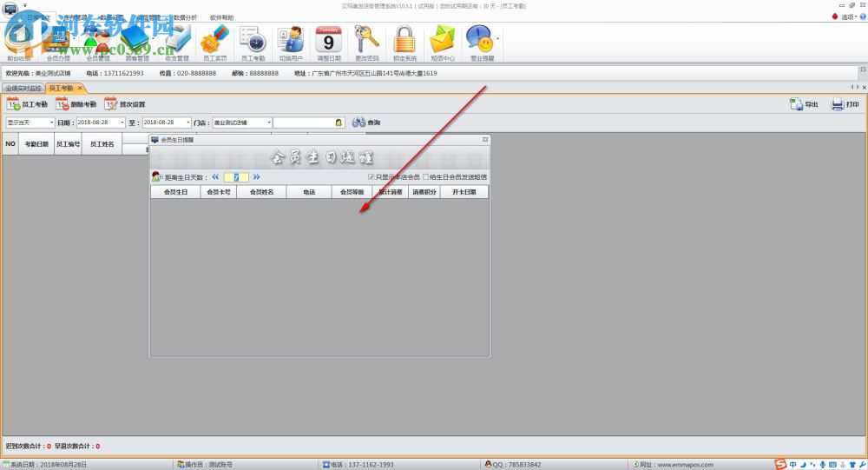Click the blue help question mark icon

863,17
